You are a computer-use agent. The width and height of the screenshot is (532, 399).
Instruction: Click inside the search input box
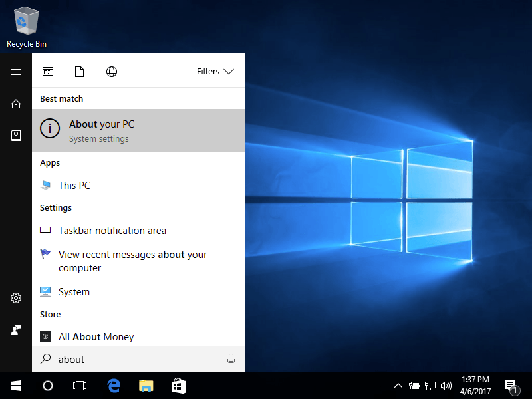pos(133,359)
